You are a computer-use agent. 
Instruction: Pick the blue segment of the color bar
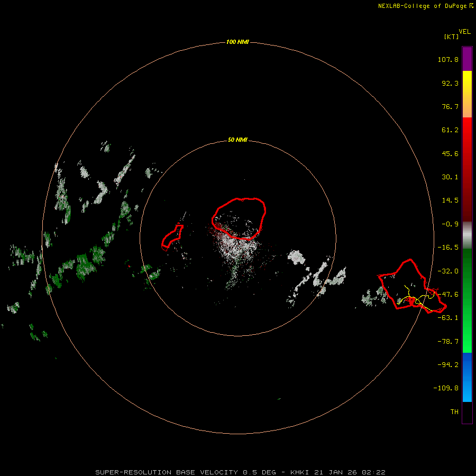(x=467, y=377)
